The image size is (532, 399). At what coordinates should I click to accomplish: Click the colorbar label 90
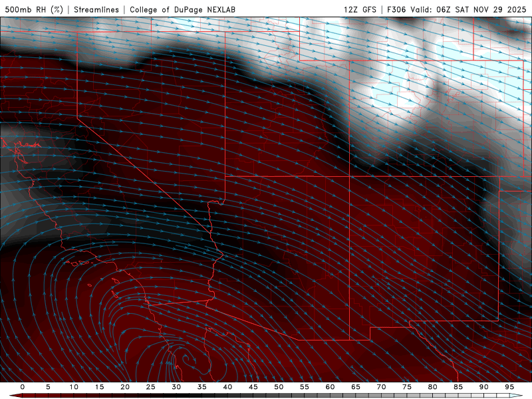(x=483, y=387)
